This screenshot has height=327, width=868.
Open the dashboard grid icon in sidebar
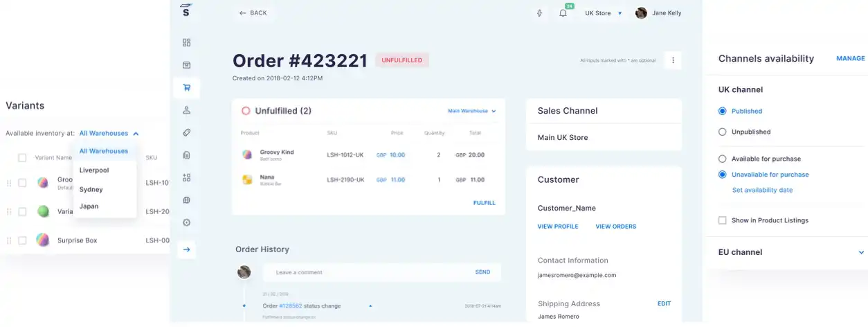[186, 42]
